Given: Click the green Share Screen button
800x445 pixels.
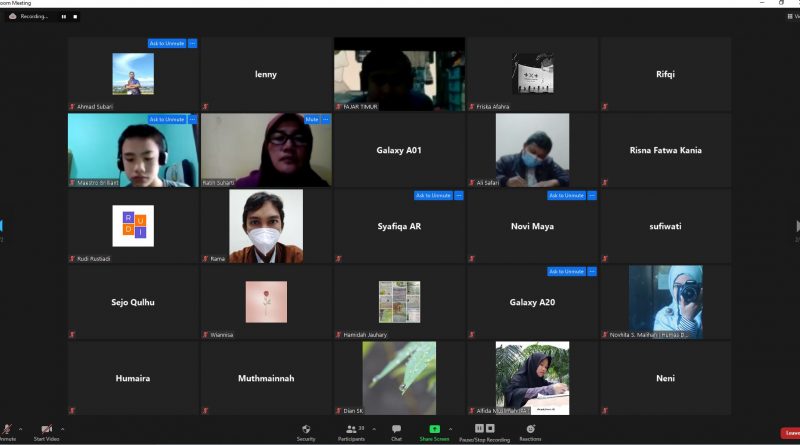Looking at the screenshot, I should [x=434, y=431].
